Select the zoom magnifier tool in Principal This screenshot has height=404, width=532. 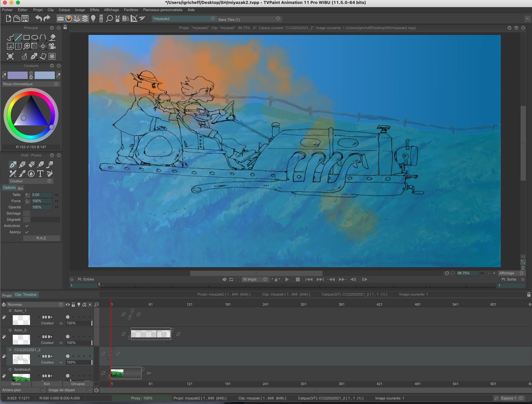(27, 46)
